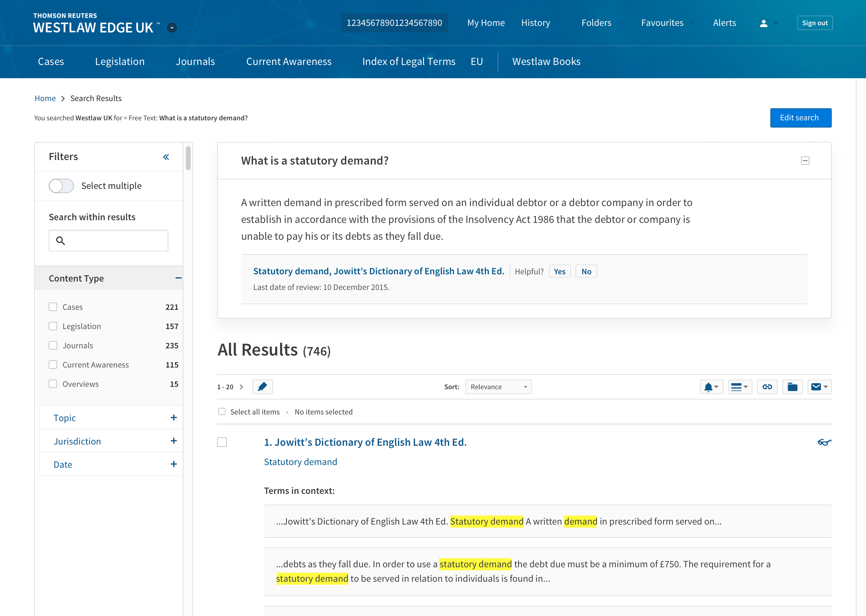Open the user account dropdown arrow
The height and width of the screenshot is (616, 866).
pos(776,23)
